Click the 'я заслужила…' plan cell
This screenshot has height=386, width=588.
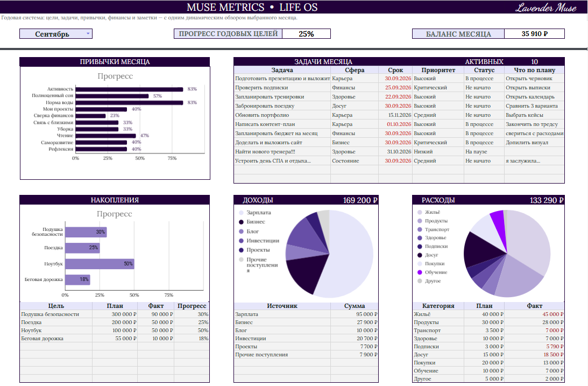[534, 161]
